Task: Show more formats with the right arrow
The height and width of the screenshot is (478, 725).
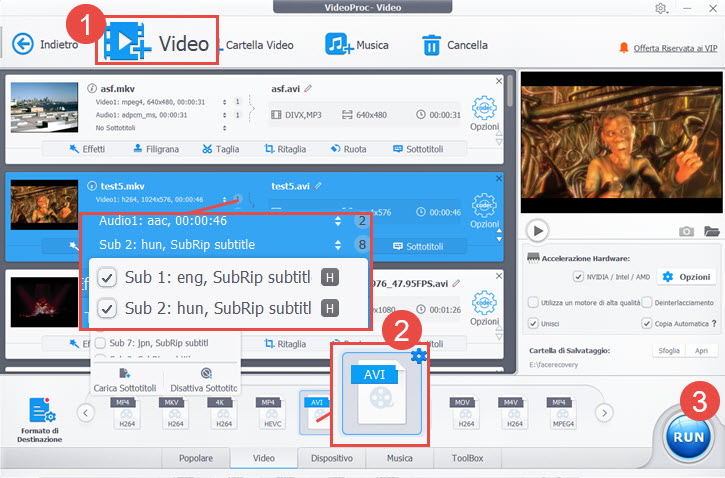Action: [604, 412]
